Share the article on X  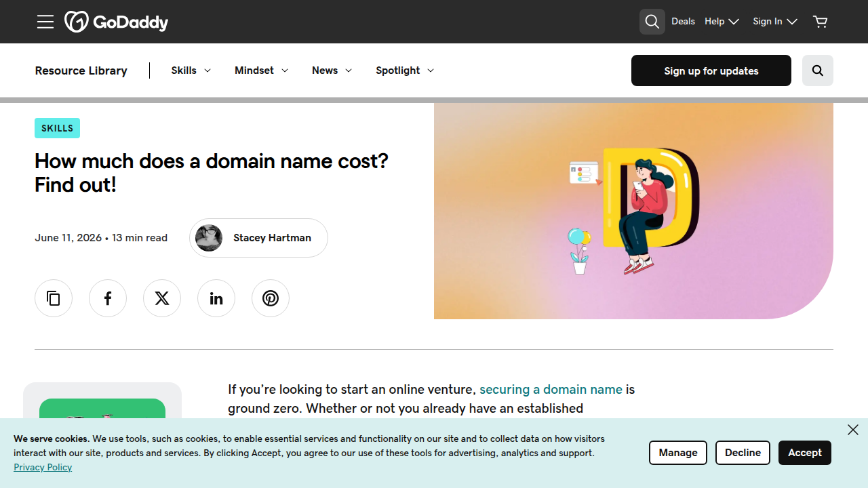(162, 298)
